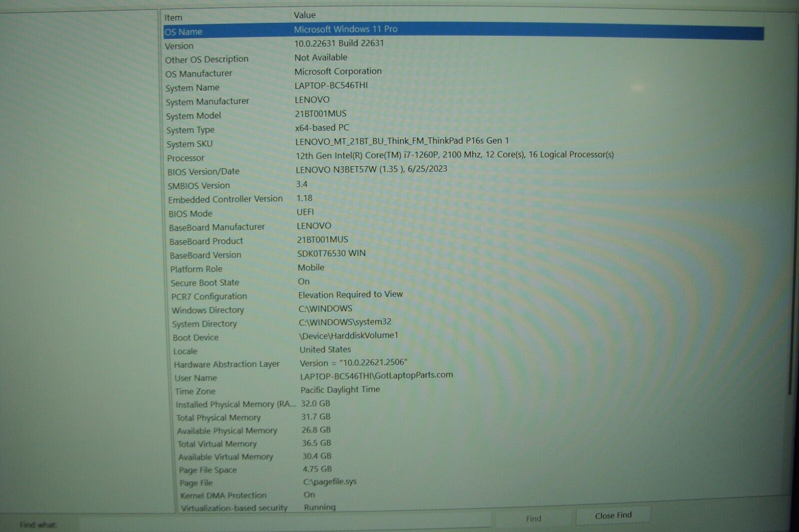Click the Close Find button
The height and width of the screenshot is (532, 799).
click(x=613, y=516)
